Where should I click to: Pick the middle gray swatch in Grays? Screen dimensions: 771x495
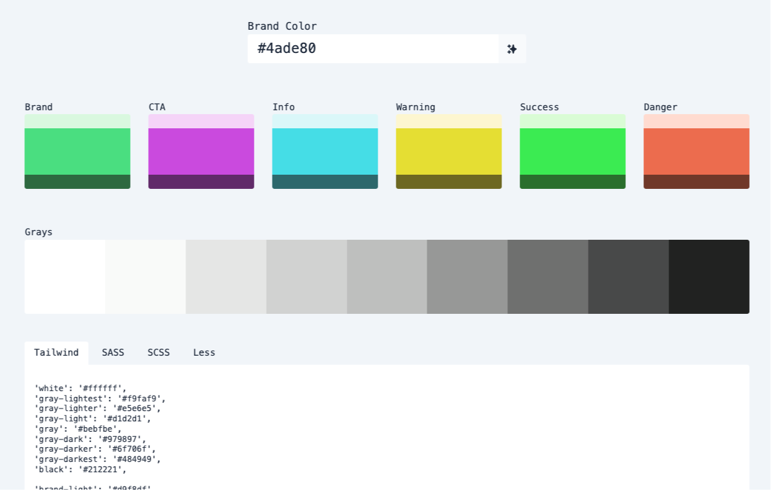tap(387, 277)
